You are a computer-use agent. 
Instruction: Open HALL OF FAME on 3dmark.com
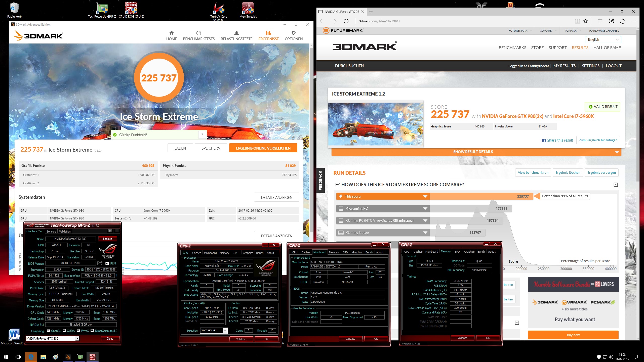[607, 48]
